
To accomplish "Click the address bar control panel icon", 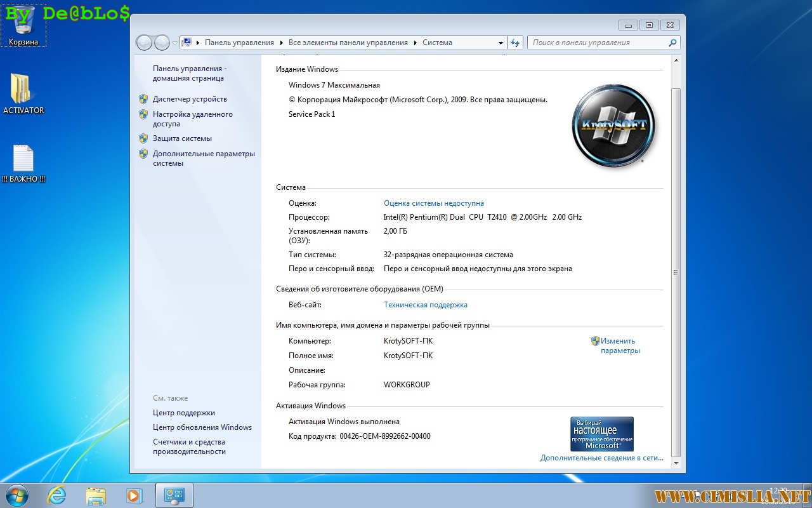I will click(x=187, y=43).
